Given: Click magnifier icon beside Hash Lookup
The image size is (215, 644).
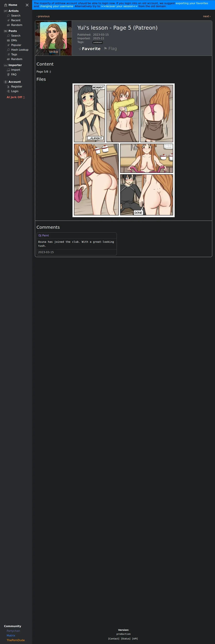Looking at the screenshot, I should [x=9, y=50].
